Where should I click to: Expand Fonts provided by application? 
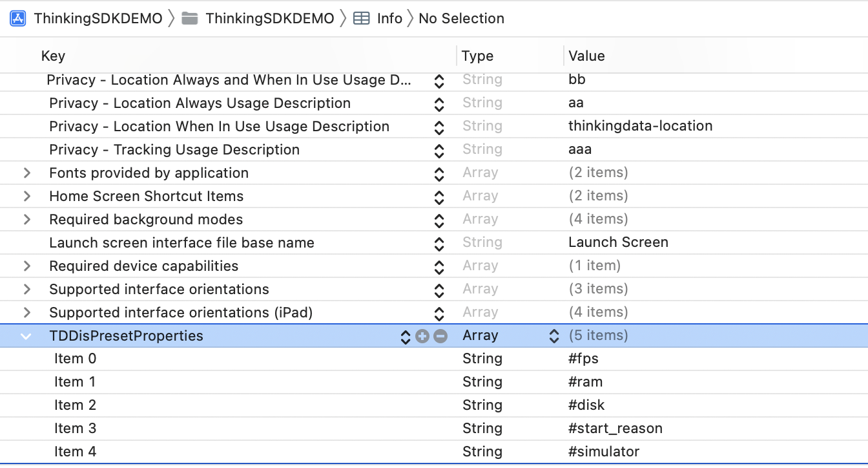pos(27,173)
